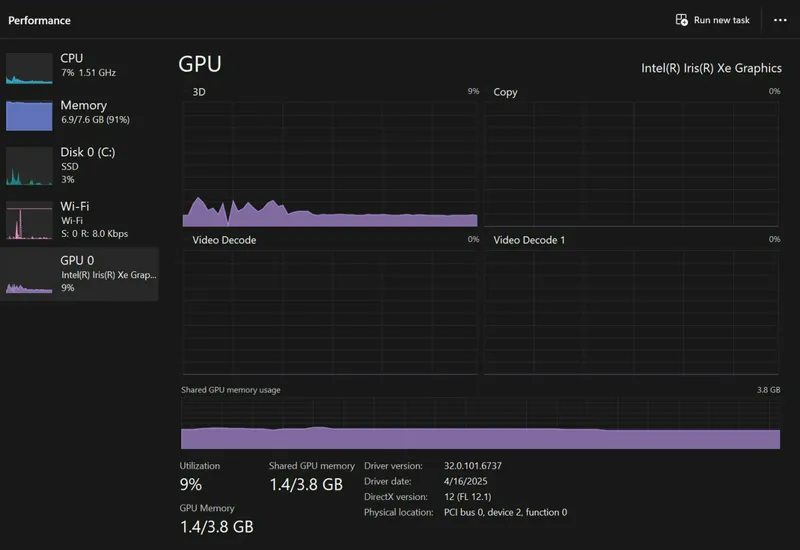This screenshot has width=800, height=550.
Task: Click the Performance page title
Action: pos(39,20)
